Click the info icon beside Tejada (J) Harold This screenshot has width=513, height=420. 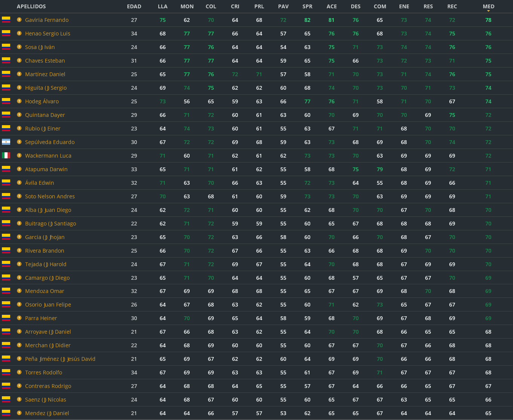click(x=19, y=264)
